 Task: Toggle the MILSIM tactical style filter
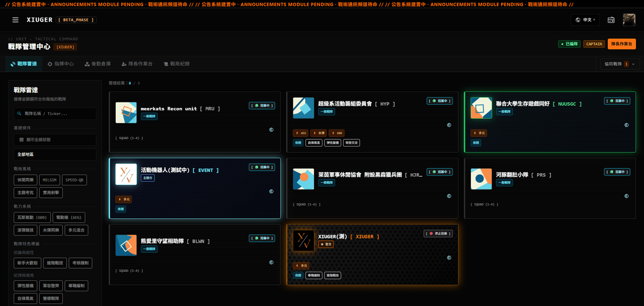[x=50, y=180]
